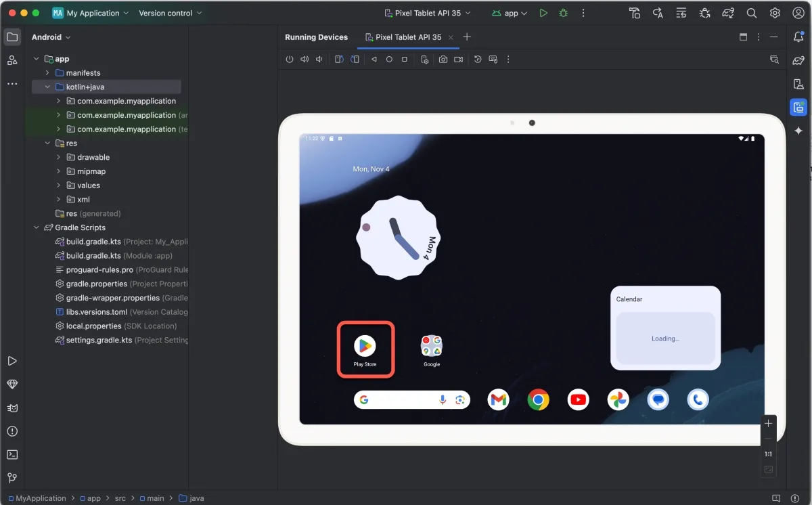The width and height of the screenshot is (812, 505).
Task: Collapse the Gradle Scripts node
Action: click(x=37, y=227)
